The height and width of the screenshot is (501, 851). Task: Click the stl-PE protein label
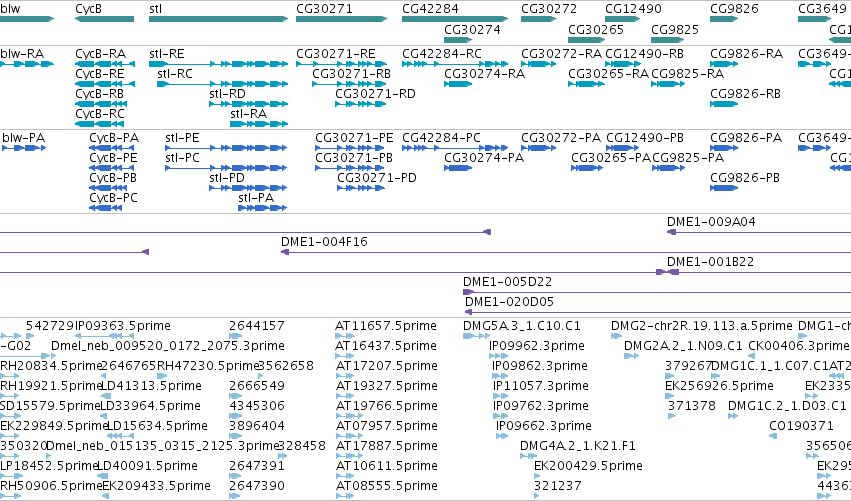(182, 138)
